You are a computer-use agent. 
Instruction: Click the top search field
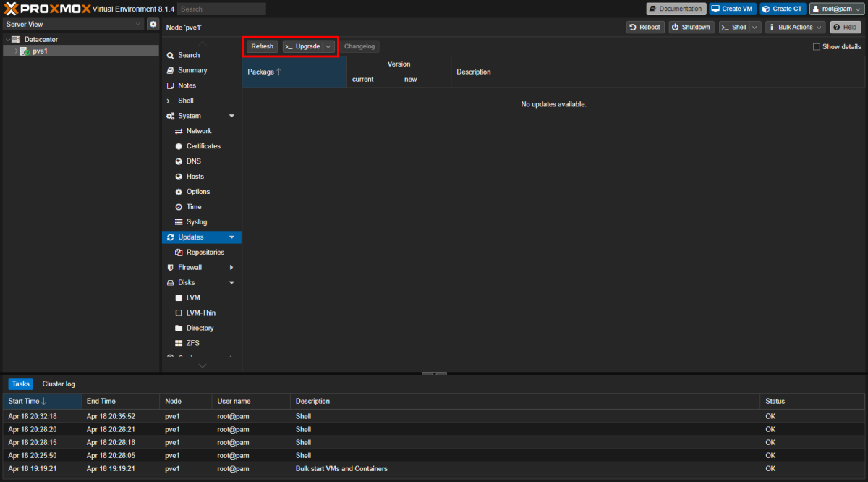221,9
